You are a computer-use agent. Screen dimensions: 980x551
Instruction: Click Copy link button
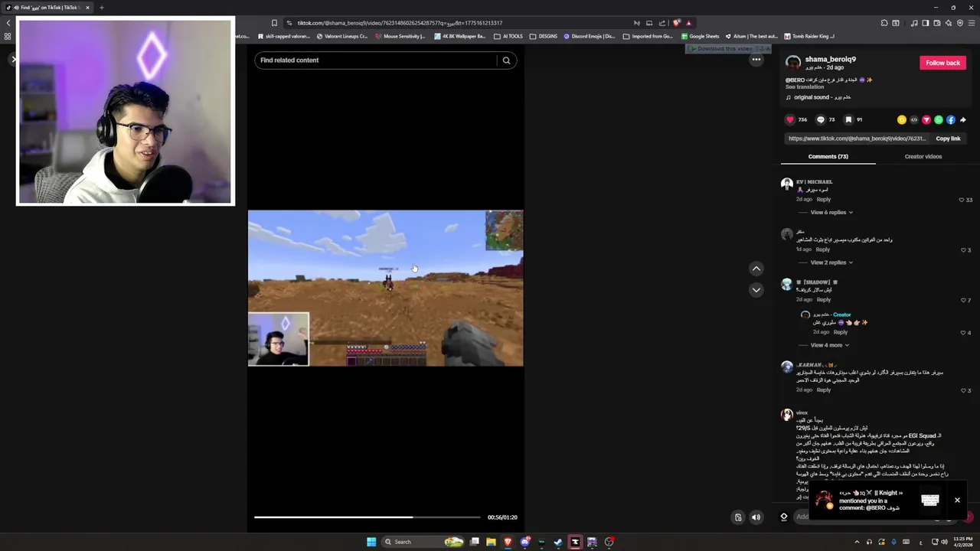[x=948, y=139]
